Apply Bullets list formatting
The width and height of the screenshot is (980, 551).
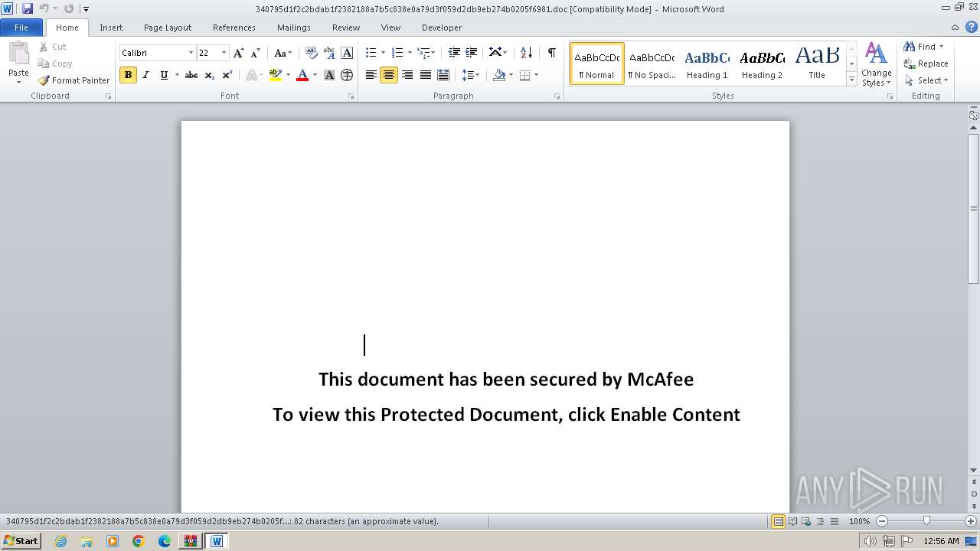pos(371,53)
